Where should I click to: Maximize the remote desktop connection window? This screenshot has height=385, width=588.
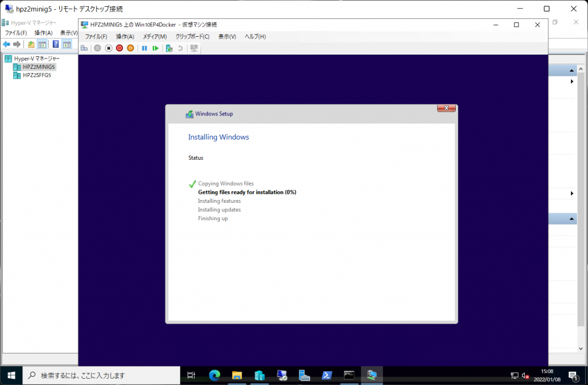click(x=547, y=9)
